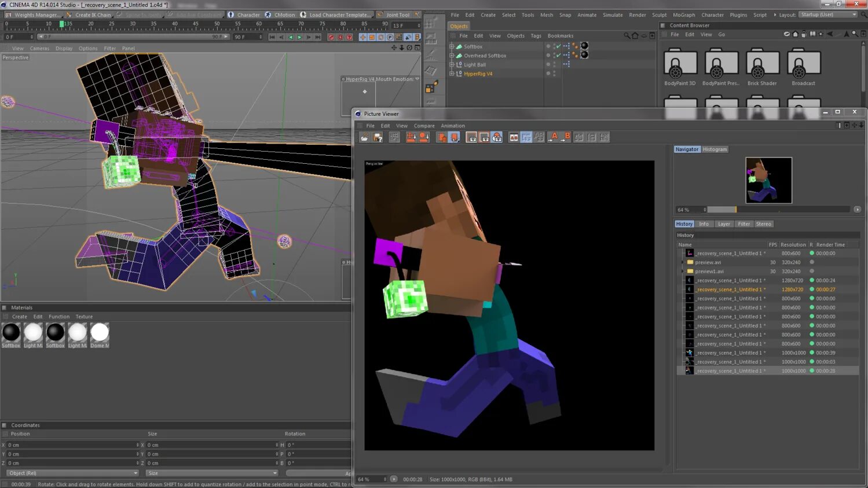Open the Simulate menu

[x=612, y=15]
